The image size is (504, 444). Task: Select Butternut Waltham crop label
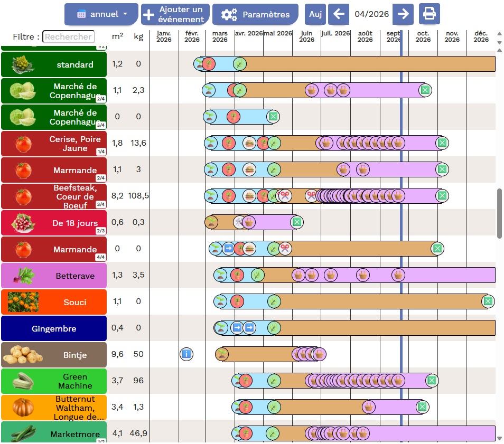click(54, 408)
